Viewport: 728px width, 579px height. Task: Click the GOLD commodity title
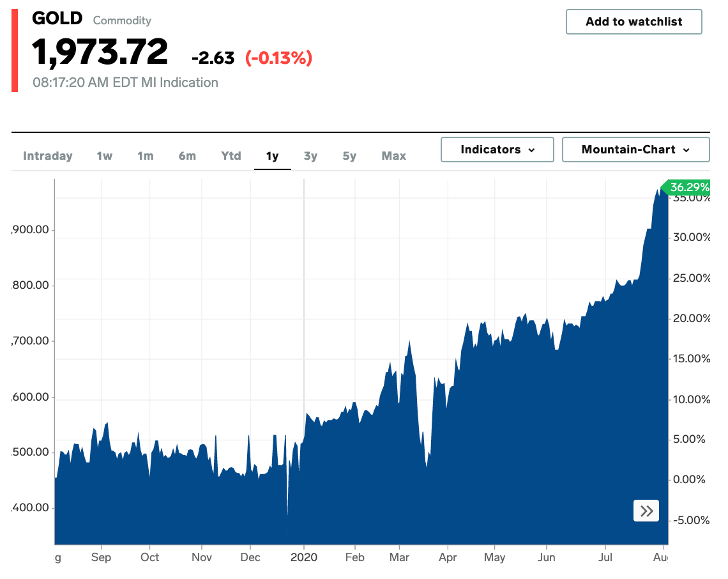pos(57,19)
